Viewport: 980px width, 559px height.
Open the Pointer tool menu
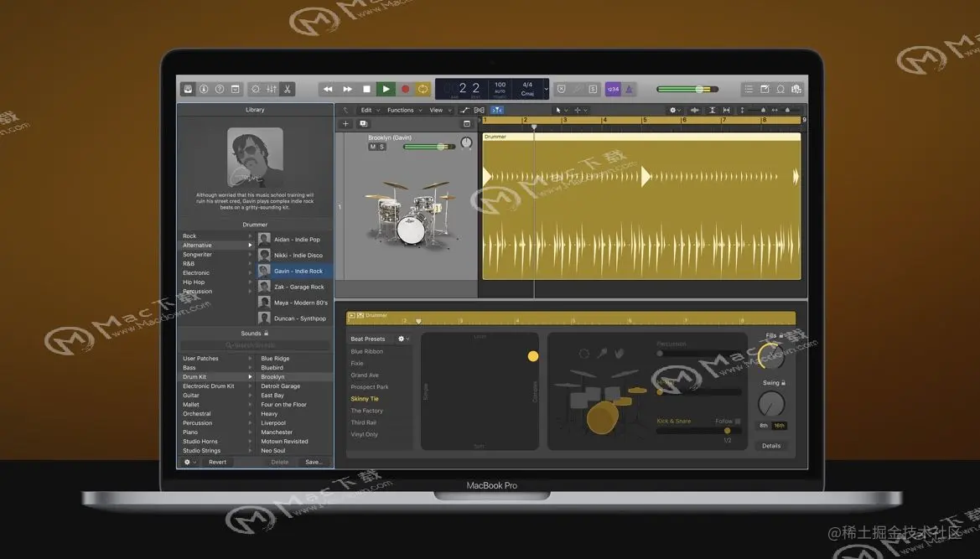[561, 110]
